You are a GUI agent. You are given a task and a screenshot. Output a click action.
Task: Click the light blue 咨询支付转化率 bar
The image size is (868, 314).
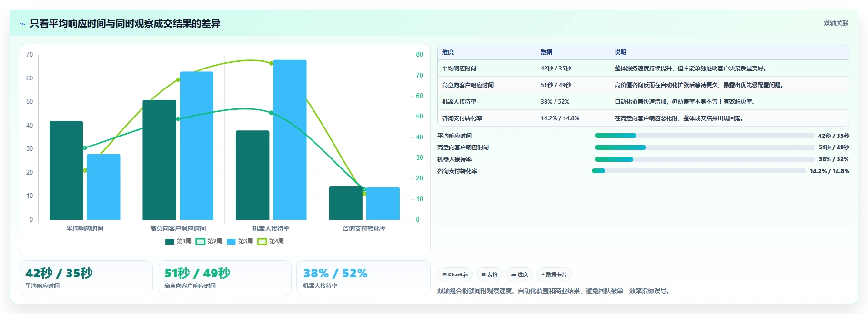pos(383,204)
